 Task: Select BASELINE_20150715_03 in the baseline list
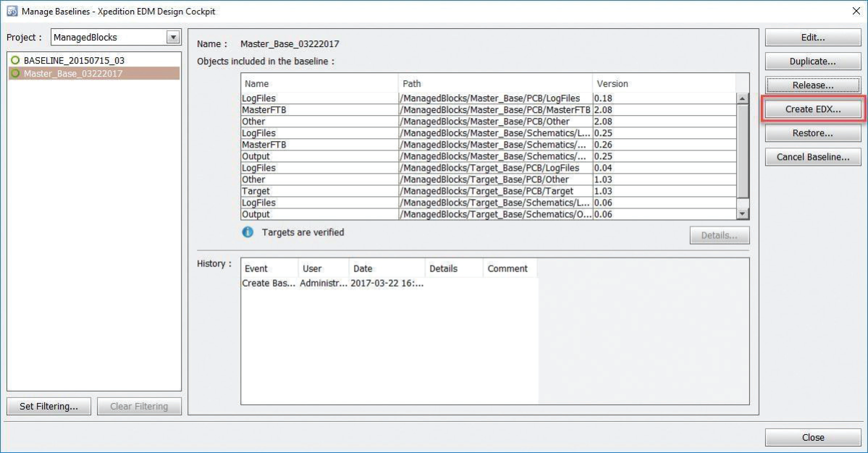[x=74, y=61]
